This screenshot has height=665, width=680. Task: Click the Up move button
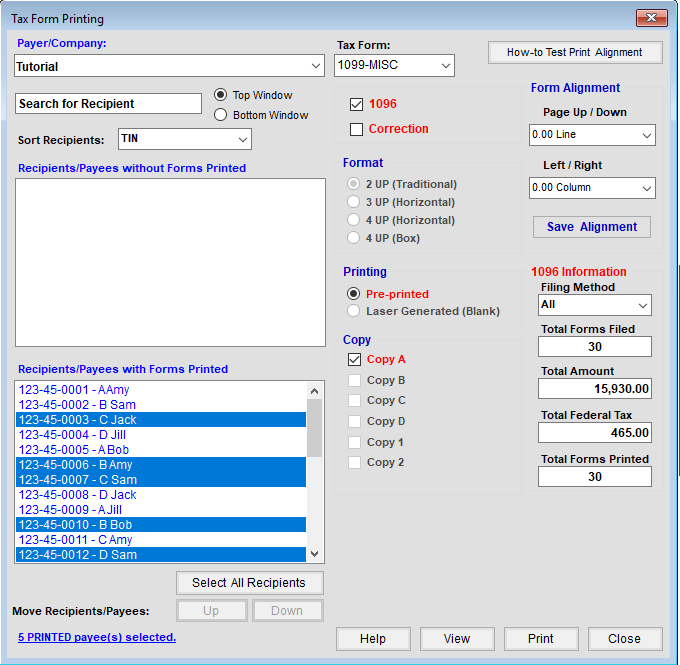(212, 610)
